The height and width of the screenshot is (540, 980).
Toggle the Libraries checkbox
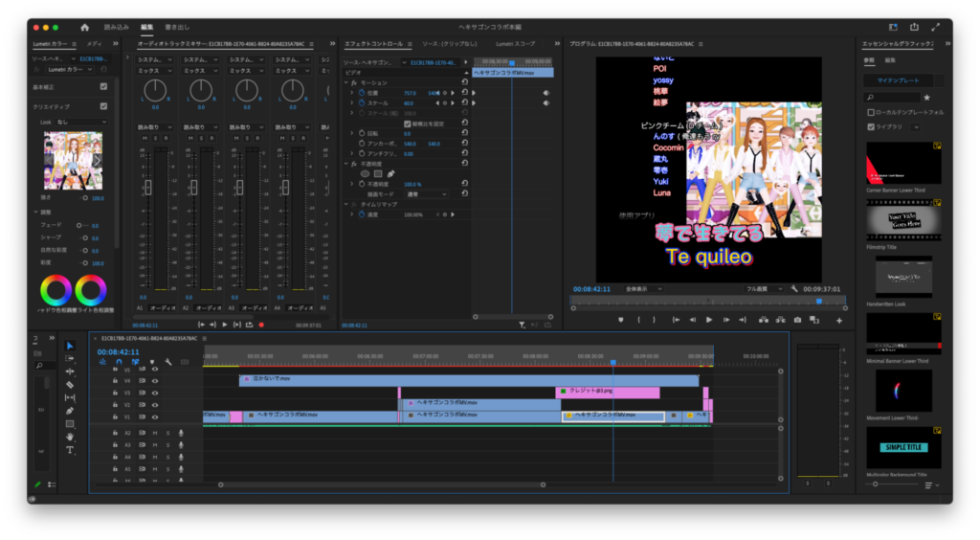click(x=871, y=127)
